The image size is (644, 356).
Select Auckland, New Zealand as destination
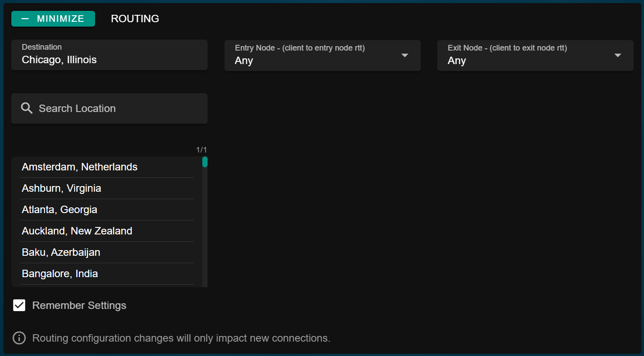tap(77, 231)
